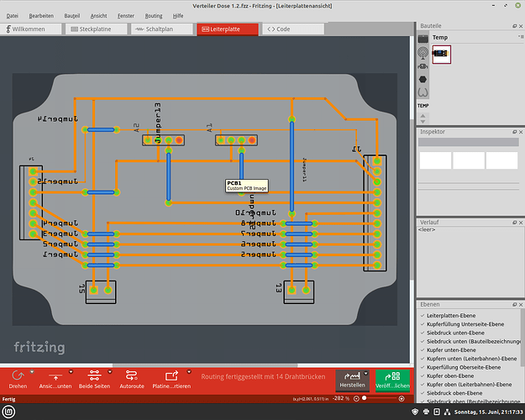Open the Platine exportieren dropdown arrow
Image resolution: width=525 pixels, height=420 pixels.
pos(189,372)
